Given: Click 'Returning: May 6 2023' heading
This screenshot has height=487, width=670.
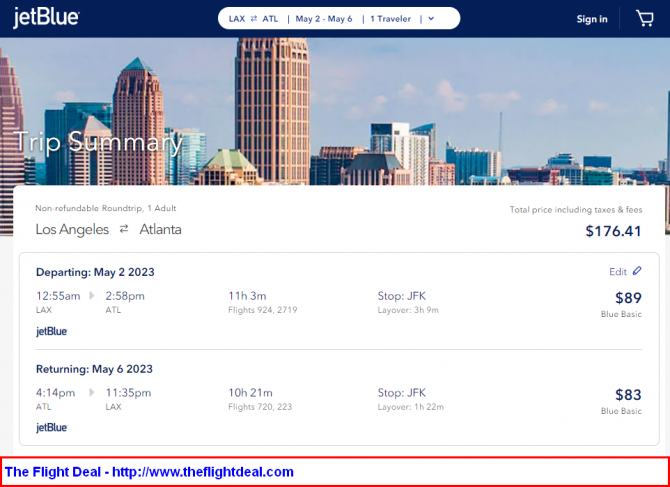Looking at the screenshot, I should click(x=94, y=369).
